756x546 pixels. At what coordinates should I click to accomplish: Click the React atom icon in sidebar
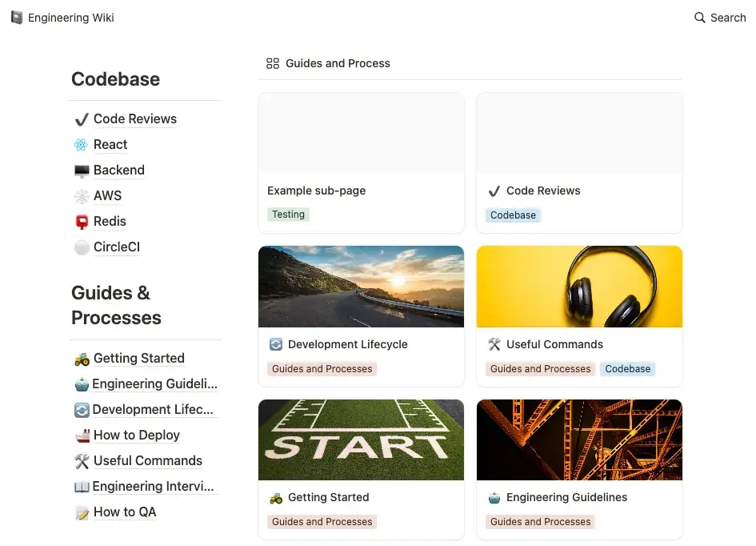(81, 145)
